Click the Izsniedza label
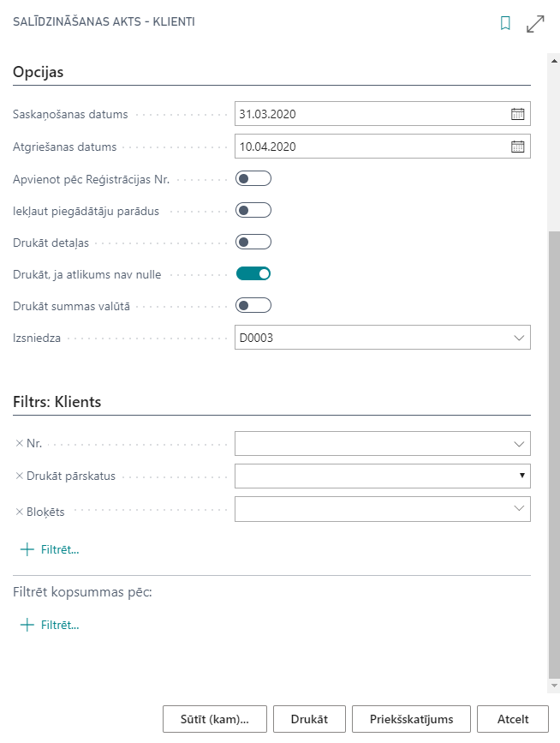This screenshot has height=743, width=560. 37,339
